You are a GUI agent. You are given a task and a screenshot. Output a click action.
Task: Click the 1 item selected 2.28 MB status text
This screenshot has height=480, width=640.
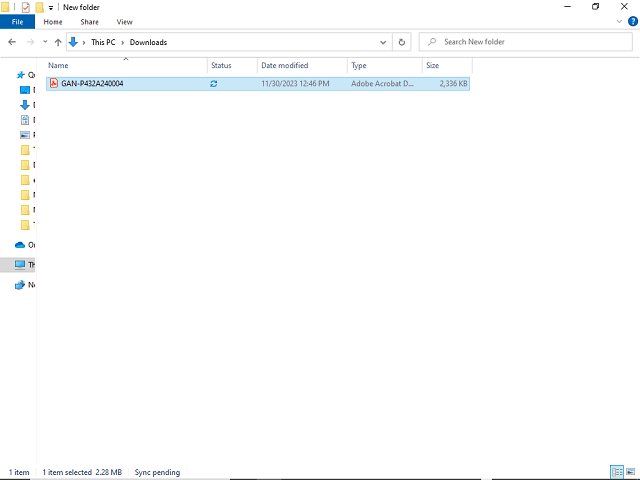[x=82, y=472]
